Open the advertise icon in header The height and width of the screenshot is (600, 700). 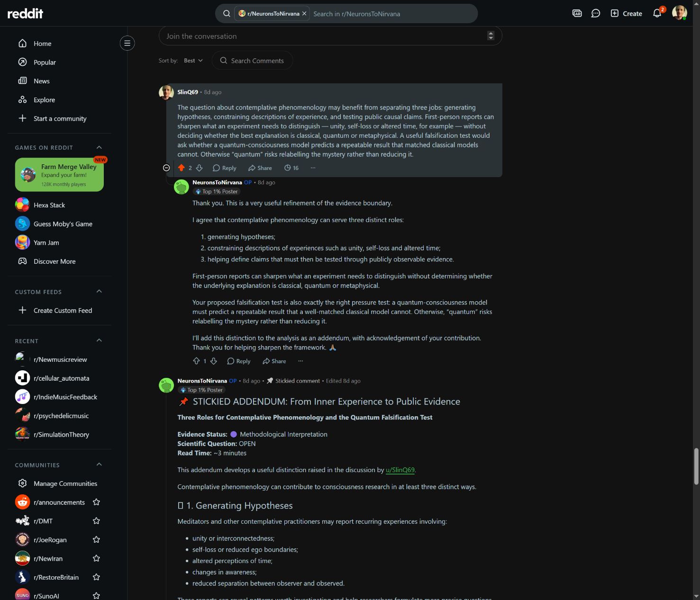(x=577, y=13)
